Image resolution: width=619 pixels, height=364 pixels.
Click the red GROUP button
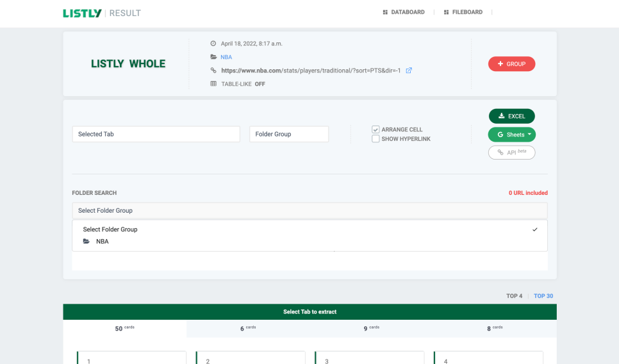pyautogui.click(x=511, y=64)
